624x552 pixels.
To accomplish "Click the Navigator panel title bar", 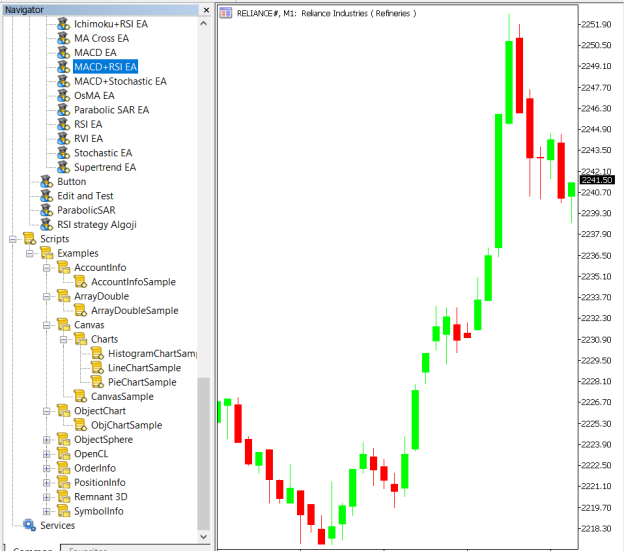I will 101,10.
